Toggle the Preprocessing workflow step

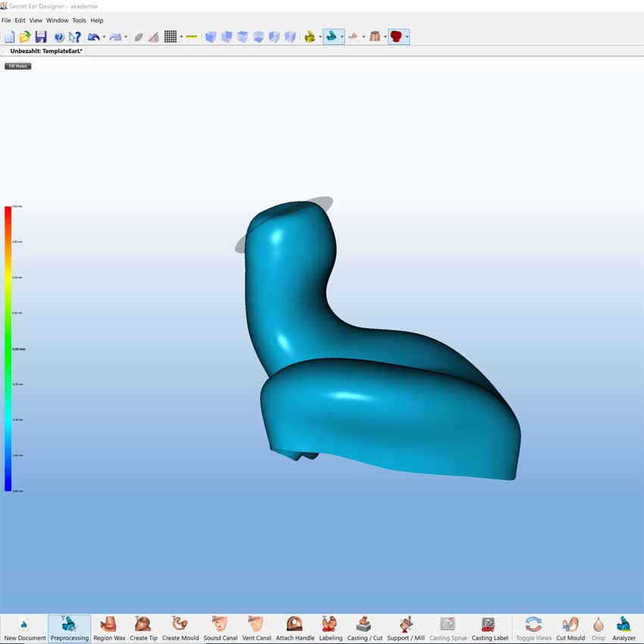(69, 627)
